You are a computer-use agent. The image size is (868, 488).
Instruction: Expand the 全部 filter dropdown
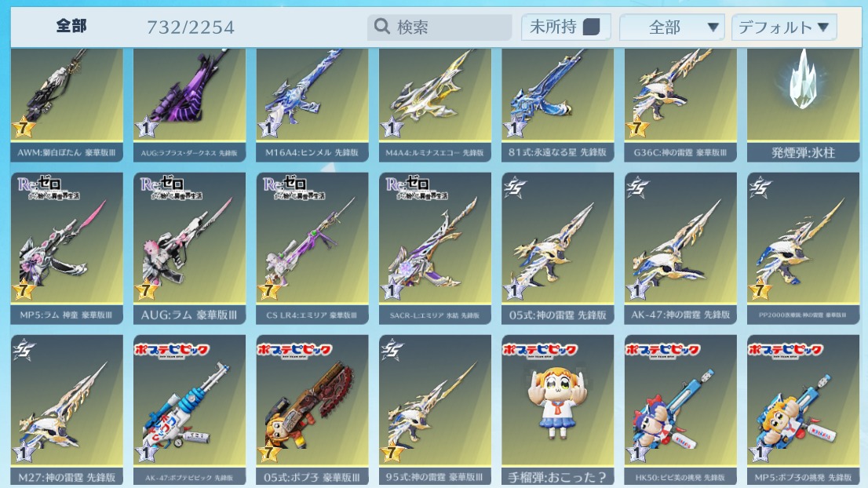(x=672, y=27)
